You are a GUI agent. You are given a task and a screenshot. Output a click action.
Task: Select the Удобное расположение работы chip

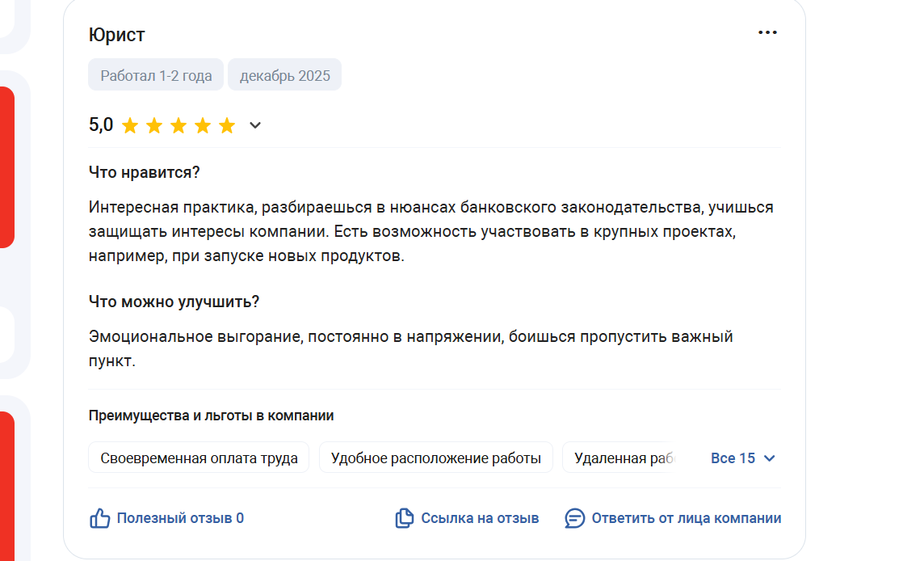click(436, 458)
